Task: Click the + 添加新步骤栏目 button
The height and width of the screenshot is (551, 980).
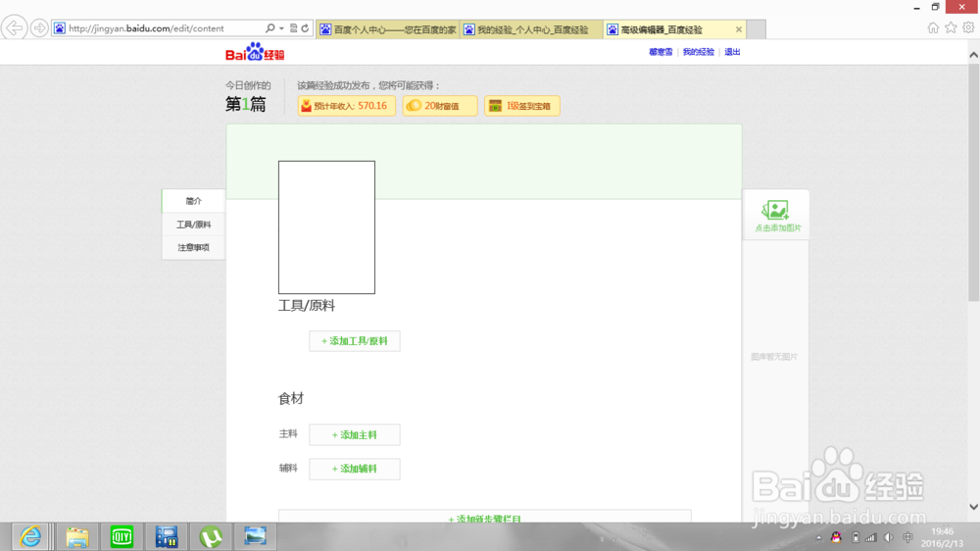Action: coord(485,517)
